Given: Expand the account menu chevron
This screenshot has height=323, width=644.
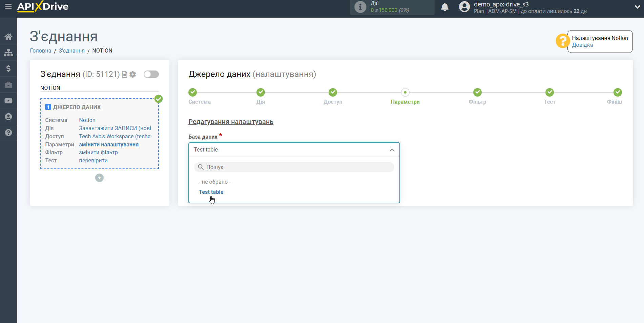Looking at the screenshot, I should click(x=637, y=7).
